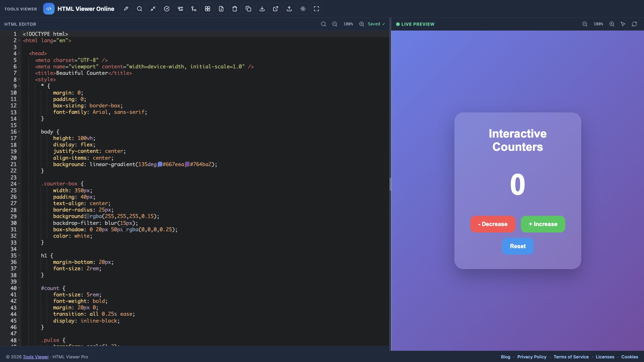Click the #667eea color swatch
The image size is (644, 362).
(160, 164)
